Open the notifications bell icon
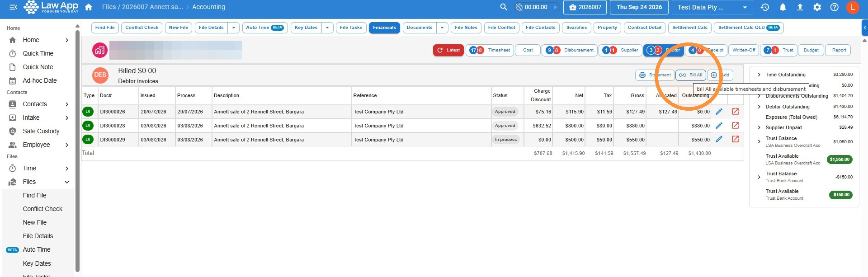Image resolution: width=868 pixels, height=277 pixels. [x=783, y=7]
